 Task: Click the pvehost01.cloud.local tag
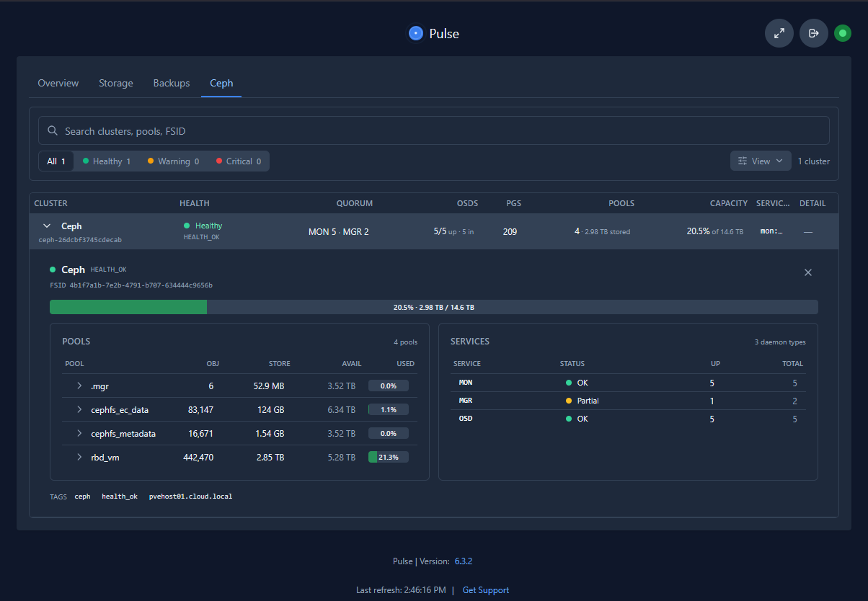pos(190,497)
